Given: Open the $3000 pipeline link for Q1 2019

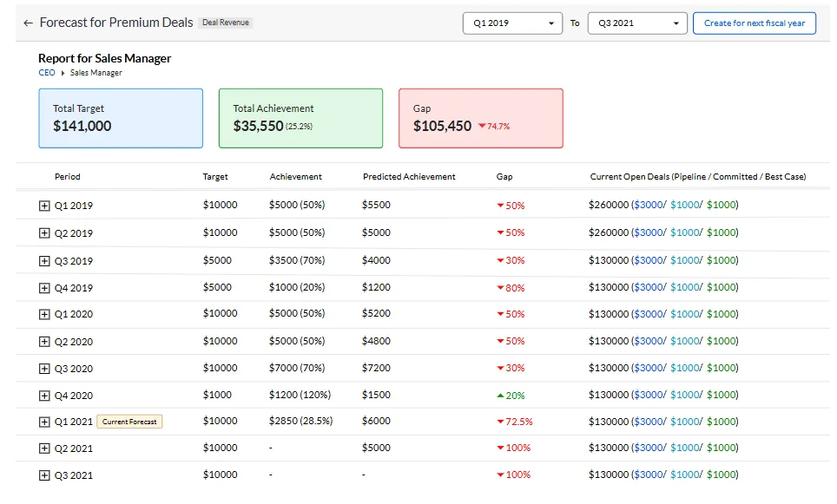Looking at the screenshot, I should click(x=648, y=206).
